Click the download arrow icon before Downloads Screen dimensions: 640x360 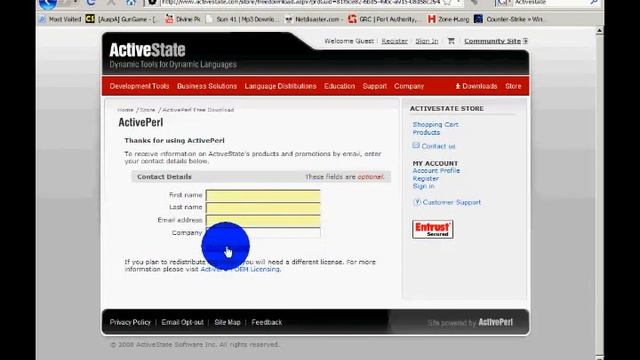(x=458, y=86)
